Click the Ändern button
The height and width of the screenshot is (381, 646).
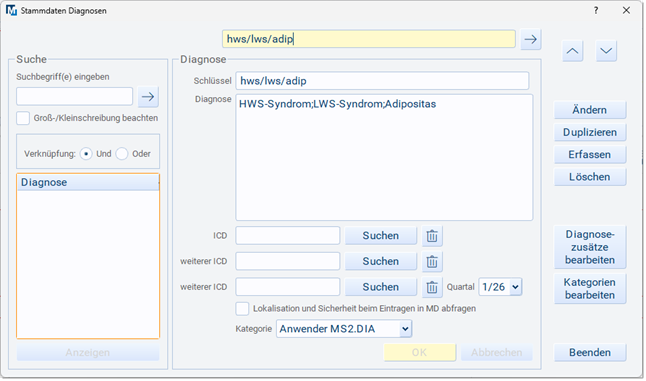[x=590, y=110]
